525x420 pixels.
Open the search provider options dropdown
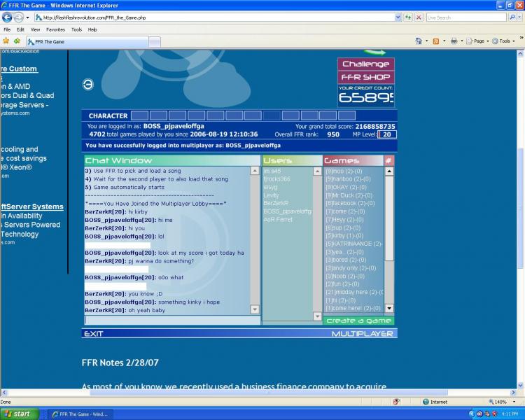click(x=520, y=17)
